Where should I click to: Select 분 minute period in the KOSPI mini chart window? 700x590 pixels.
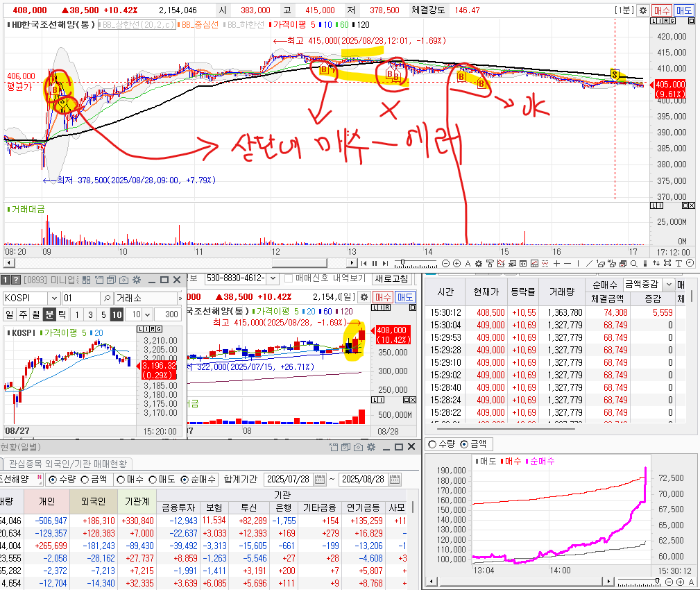tap(49, 314)
